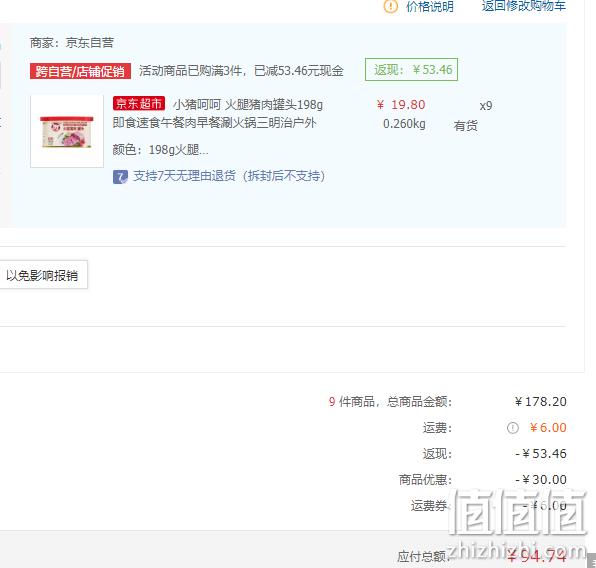Click the freight info icon beside ¥6.00
The image size is (596, 568).
click(512, 428)
